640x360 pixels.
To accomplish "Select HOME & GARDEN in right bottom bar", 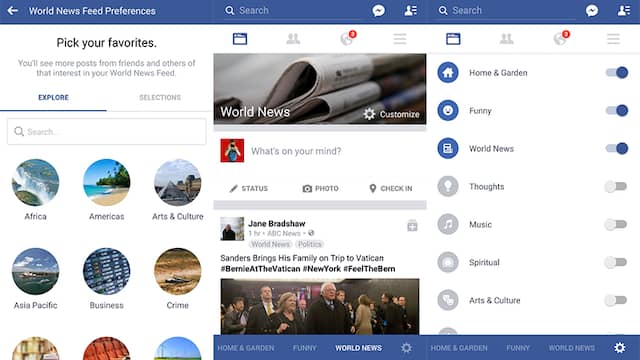I will coord(459,348).
